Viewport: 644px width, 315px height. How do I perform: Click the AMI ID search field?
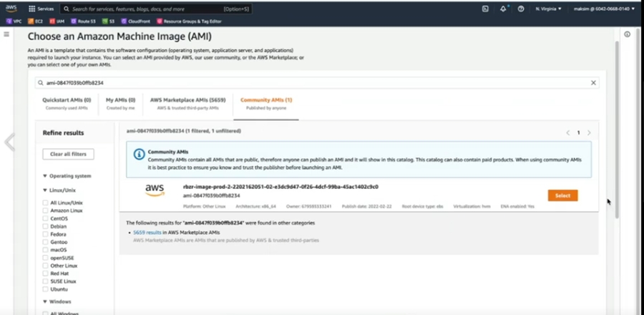point(315,83)
